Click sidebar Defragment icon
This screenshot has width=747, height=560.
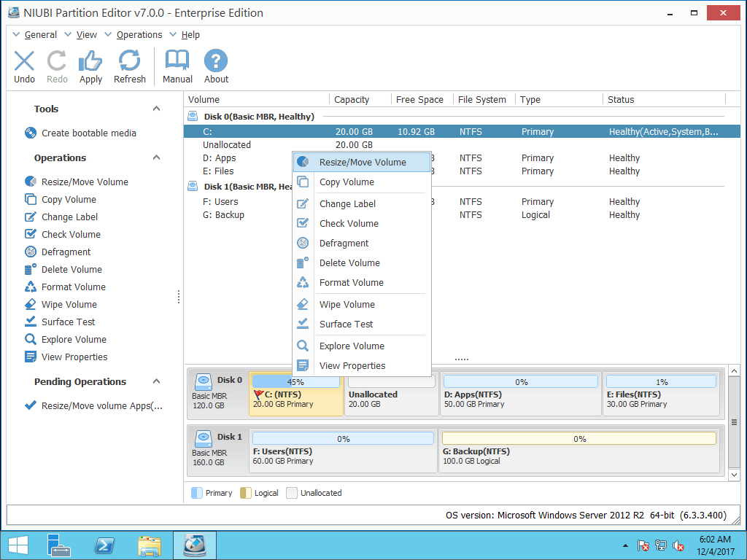pos(31,252)
